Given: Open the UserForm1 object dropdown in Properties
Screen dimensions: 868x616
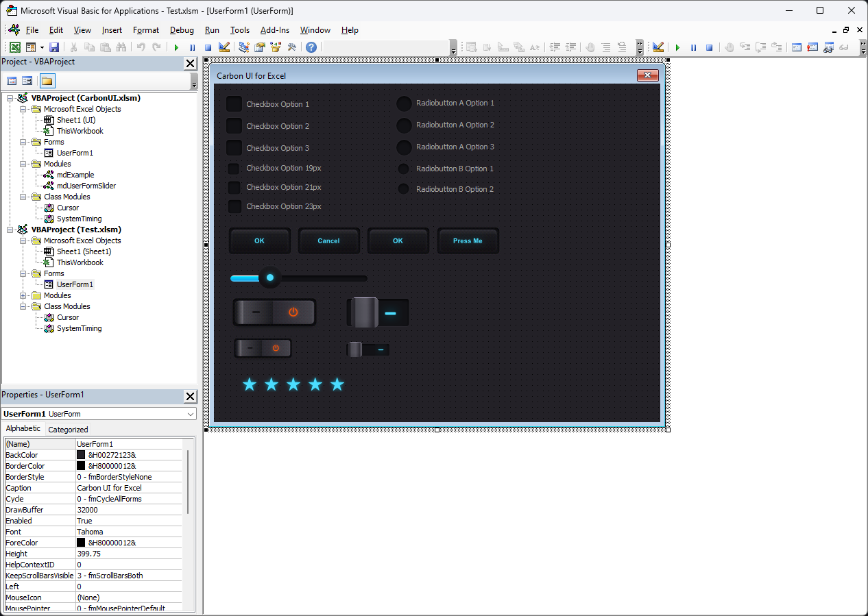Looking at the screenshot, I should [190, 414].
